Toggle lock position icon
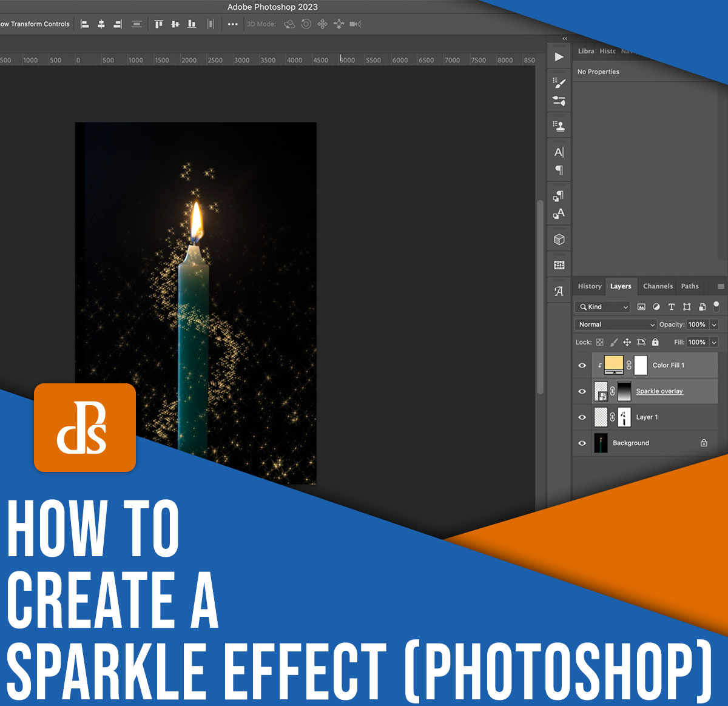This screenshot has height=706, width=728. (627, 342)
